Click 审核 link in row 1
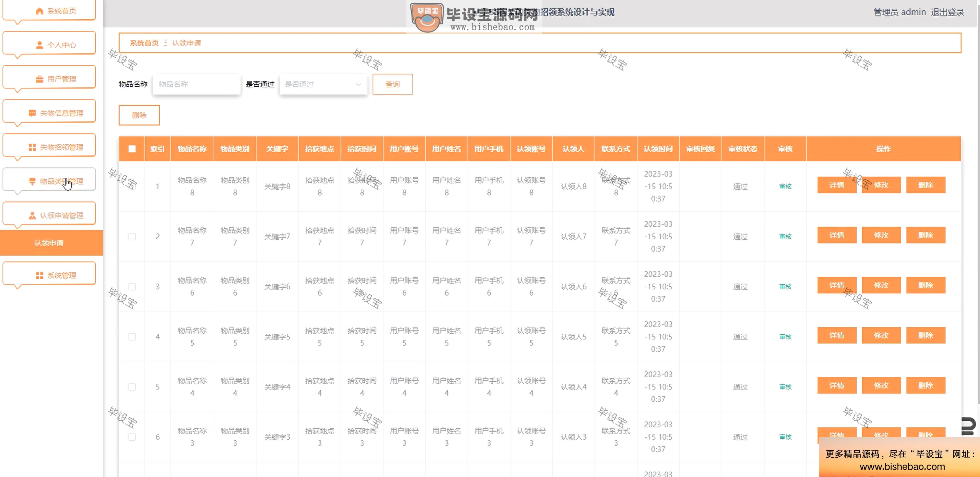 785,186
